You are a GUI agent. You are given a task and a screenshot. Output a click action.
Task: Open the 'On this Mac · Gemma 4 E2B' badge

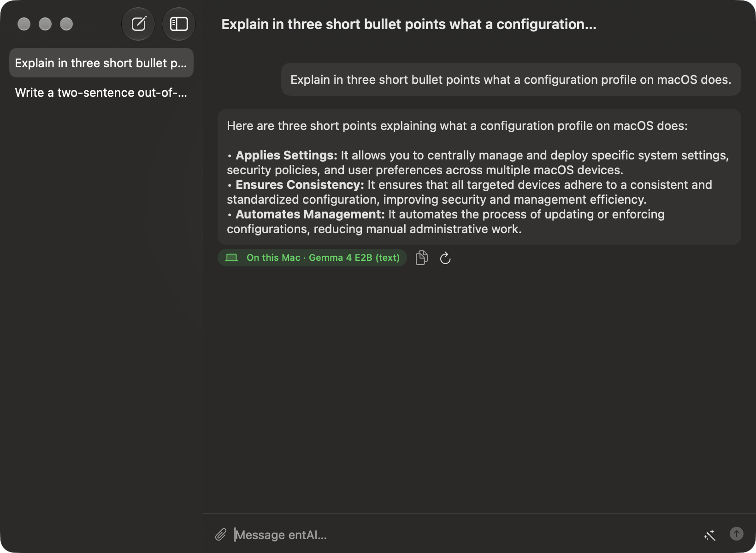coord(312,258)
